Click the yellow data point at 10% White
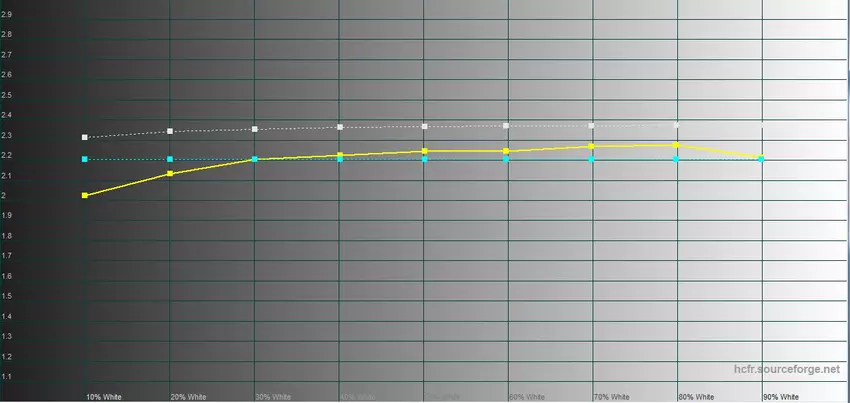 (x=85, y=195)
